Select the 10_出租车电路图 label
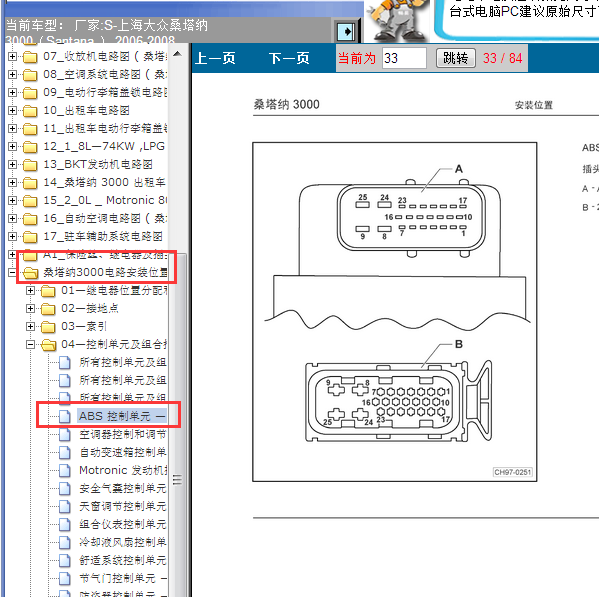 coord(86,111)
